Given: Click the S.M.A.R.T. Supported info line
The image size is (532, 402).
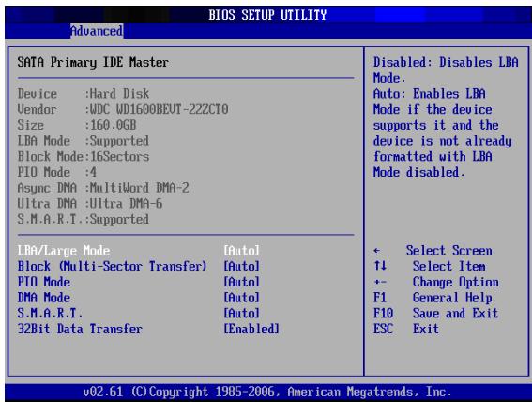Looking at the screenshot, I should click(84, 219).
